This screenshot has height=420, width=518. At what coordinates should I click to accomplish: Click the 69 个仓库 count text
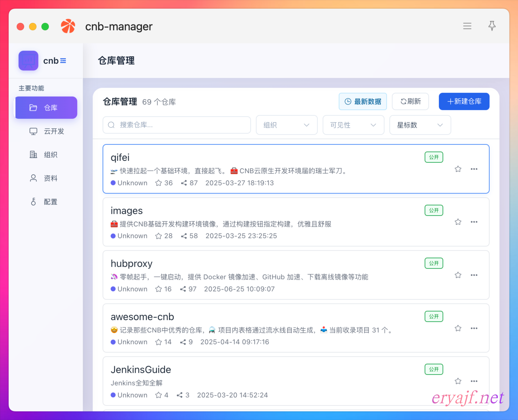pyautogui.click(x=159, y=102)
